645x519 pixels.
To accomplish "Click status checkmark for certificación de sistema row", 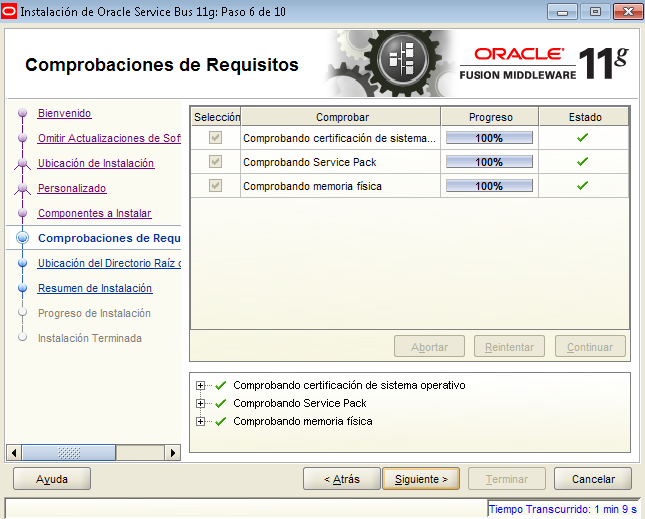I will (582, 138).
